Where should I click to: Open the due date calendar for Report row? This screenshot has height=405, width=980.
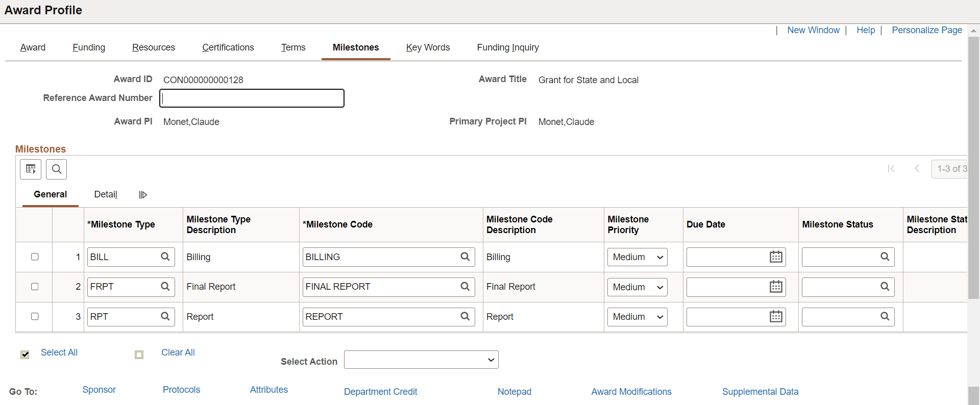coord(776,317)
